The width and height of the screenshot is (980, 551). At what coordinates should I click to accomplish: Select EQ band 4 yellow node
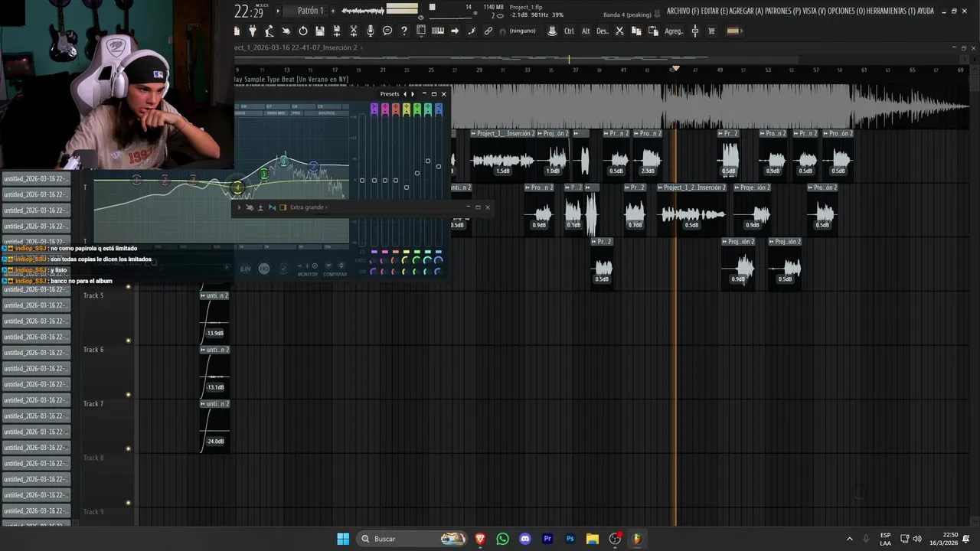[237, 187]
